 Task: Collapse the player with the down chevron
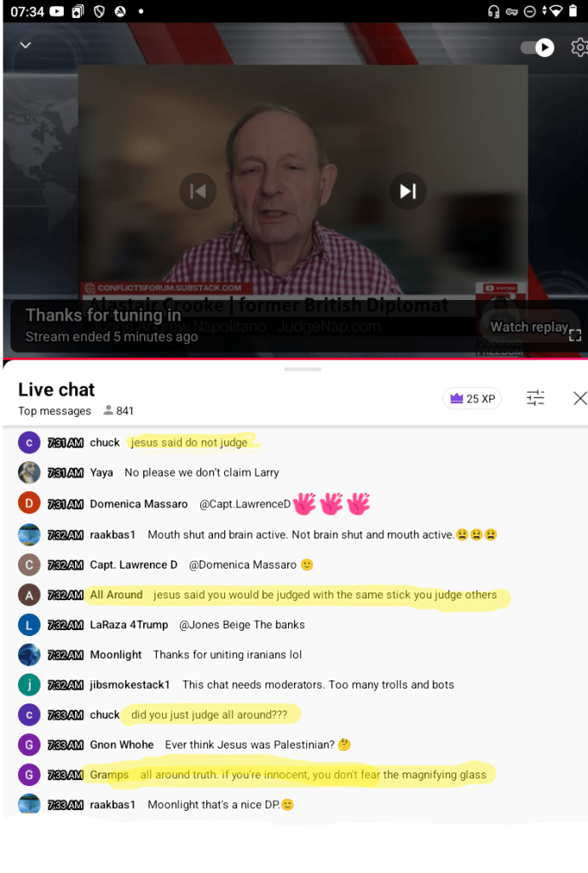pos(26,45)
